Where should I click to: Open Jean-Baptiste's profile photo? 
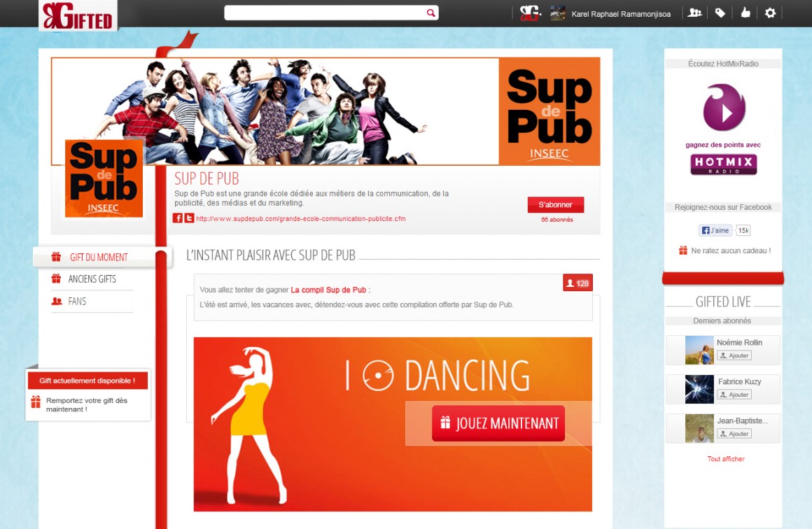tap(699, 428)
